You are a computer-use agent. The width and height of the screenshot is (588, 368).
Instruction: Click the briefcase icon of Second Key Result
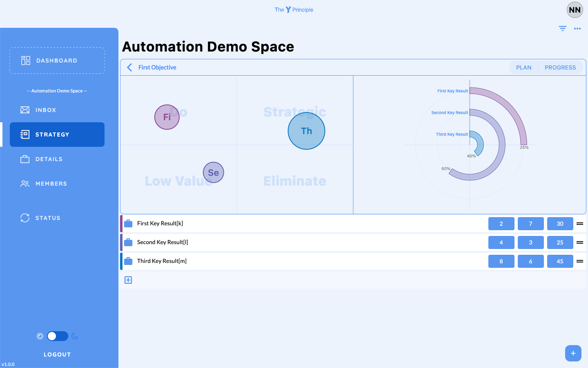[x=128, y=242]
